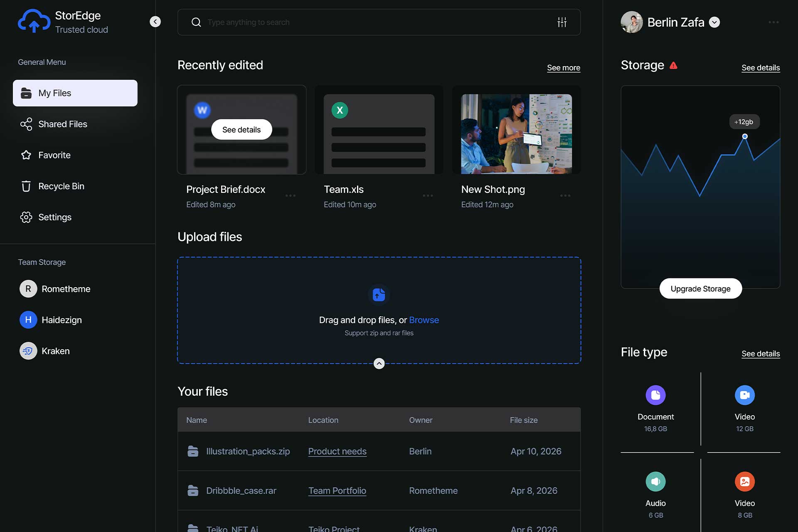Open the Product needs location link
The width and height of the screenshot is (798, 532).
click(337, 451)
